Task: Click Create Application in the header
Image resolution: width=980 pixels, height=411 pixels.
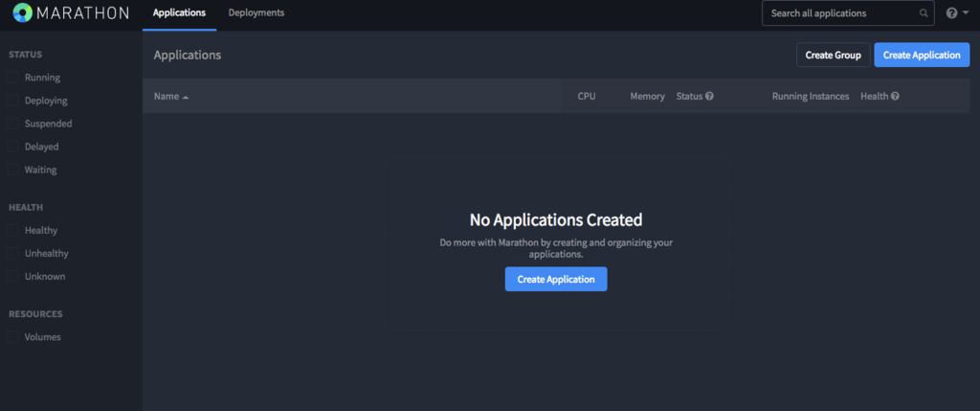Action: (x=922, y=55)
